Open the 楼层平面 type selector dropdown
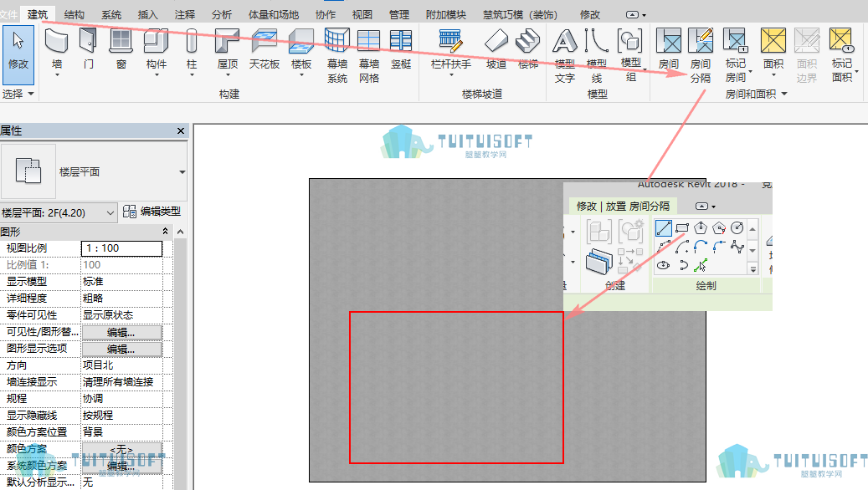Viewport: 868px width, 490px height. [x=182, y=172]
